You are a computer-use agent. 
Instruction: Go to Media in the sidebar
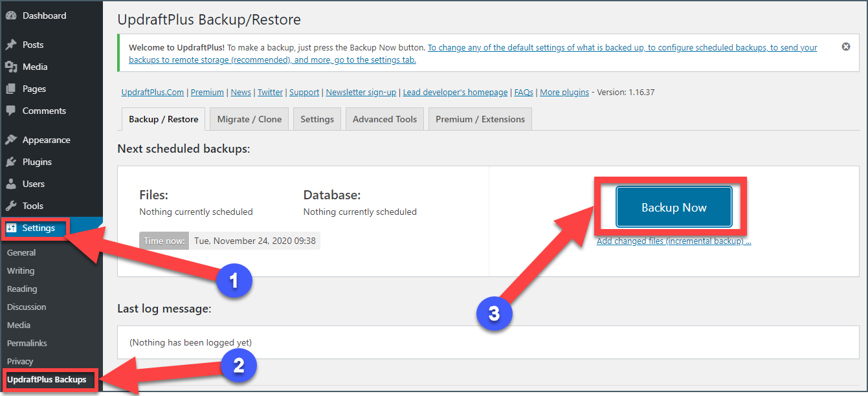point(35,67)
